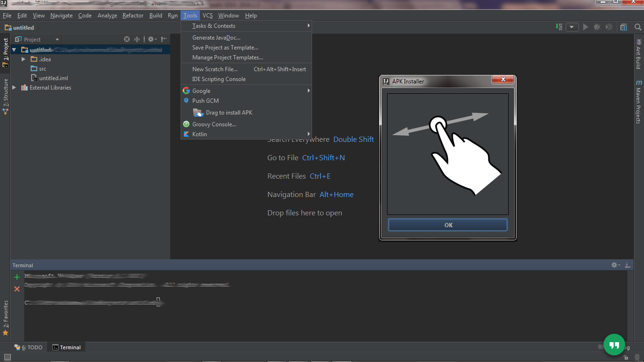Screen dimensions: 644x362
Task: Hide the Project panel with the arrow icon
Action: [x=164, y=40]
